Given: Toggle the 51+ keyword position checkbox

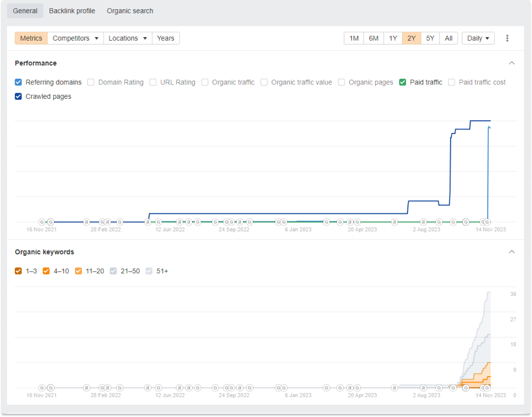Looking at the screenshot, I should point(149,271).
